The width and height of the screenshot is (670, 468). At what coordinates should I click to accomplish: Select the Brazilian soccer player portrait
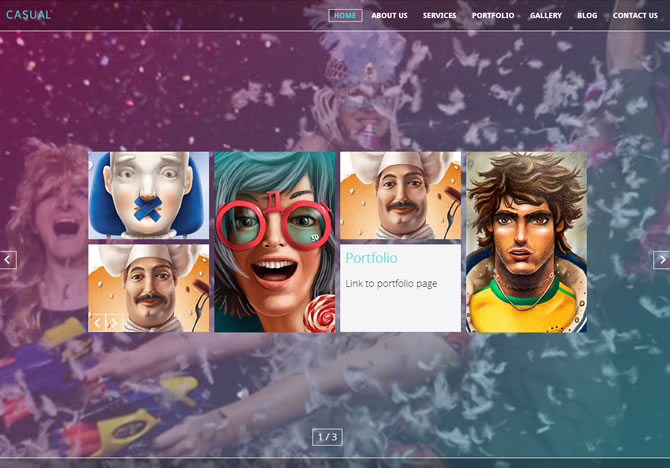click(x=526, y=242)
